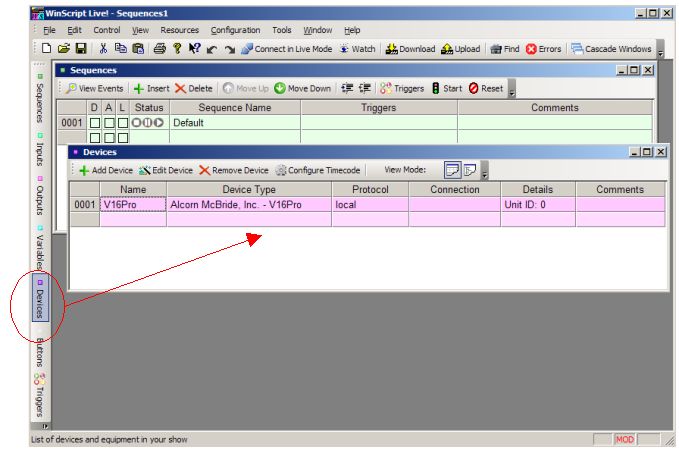Open the Find tool

point(505,49)
